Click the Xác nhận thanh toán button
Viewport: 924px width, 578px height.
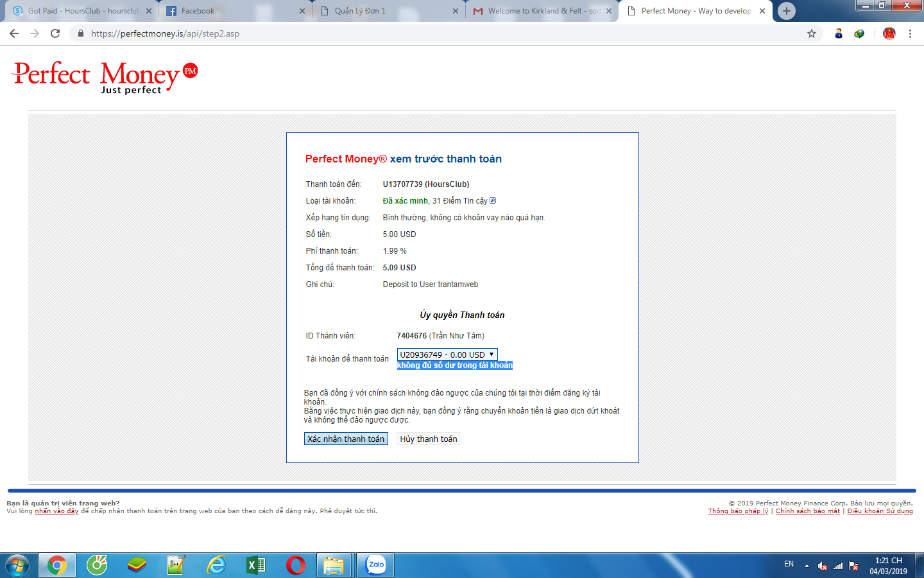[x=346, y=439]
